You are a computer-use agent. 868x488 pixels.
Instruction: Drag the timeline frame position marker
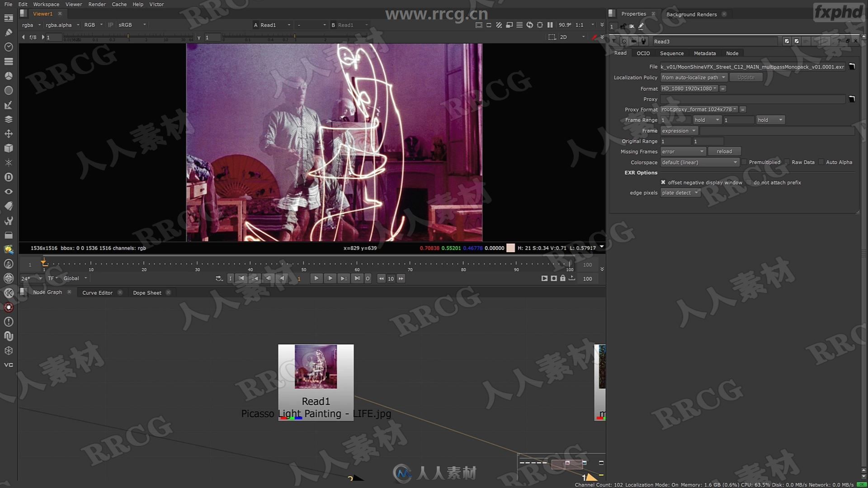[x=44, y=263]
